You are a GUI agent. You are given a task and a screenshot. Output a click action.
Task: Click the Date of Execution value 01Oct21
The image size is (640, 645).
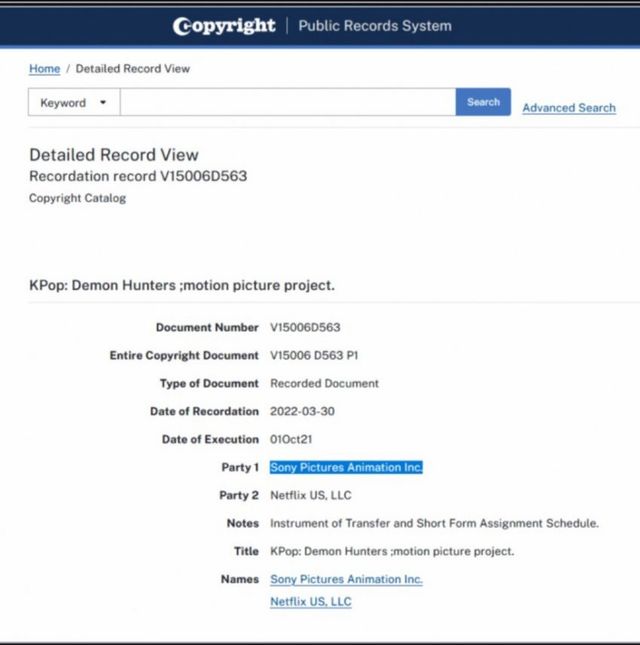[294, 440]
